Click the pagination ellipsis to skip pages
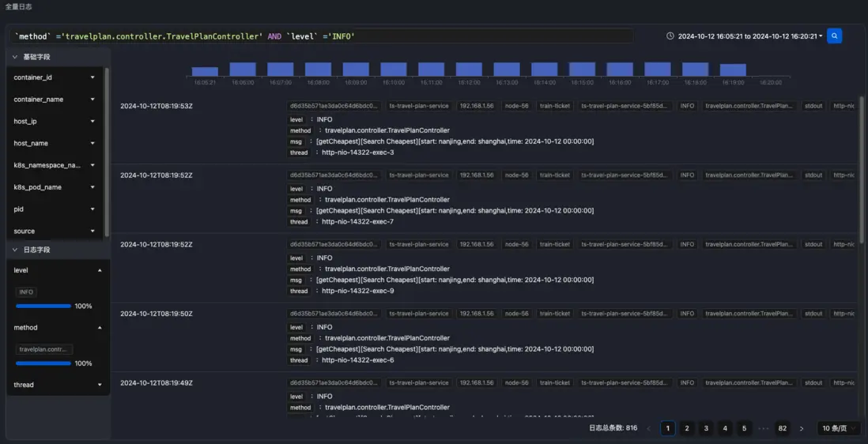Image resolution: width=868 pixels, height=444 pixels. pos(764,428)
